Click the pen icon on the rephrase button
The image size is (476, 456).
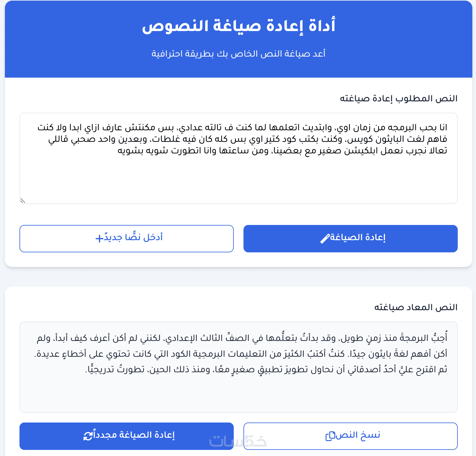point(325,239)
